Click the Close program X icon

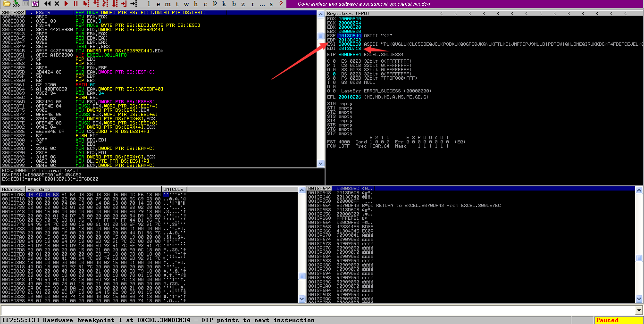point(57,4)
